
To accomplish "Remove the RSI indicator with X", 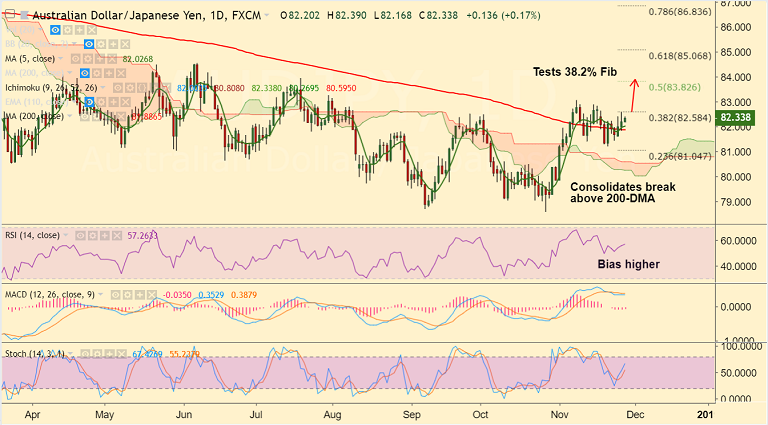I will click(117, 236).
